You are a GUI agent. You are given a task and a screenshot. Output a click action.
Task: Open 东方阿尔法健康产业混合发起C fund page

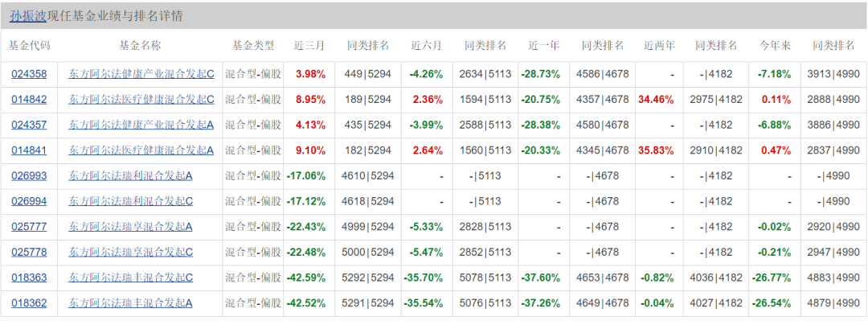tap(141, 74)
